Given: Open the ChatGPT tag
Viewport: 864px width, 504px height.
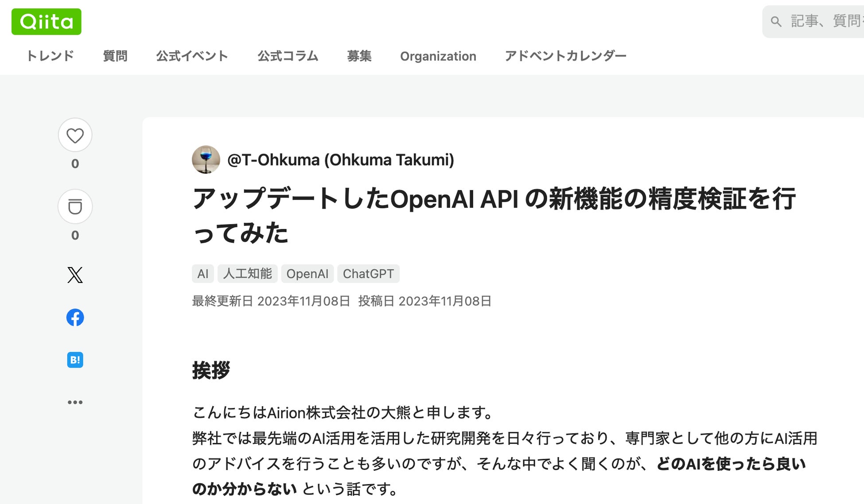Looking at the screenshot, I should (368, 274).
